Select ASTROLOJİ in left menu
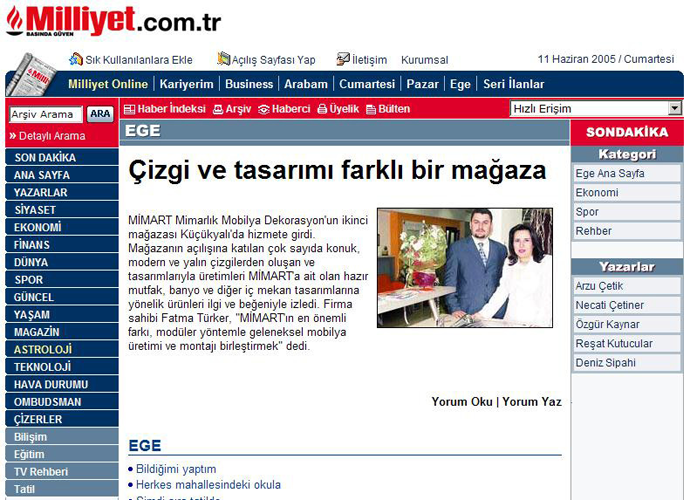This screenshot has width=690, height=500. pyautogui.click(x=62, y=349)
